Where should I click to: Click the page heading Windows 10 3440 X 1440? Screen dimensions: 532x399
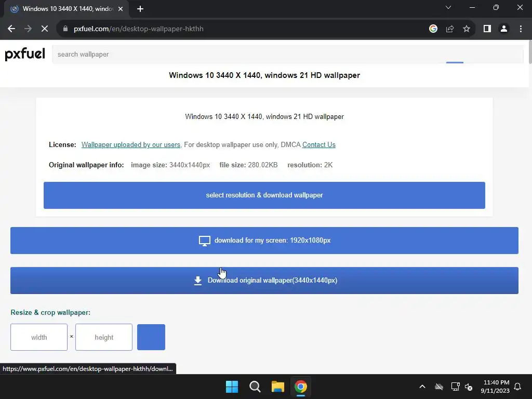click(x=264, y=75)
